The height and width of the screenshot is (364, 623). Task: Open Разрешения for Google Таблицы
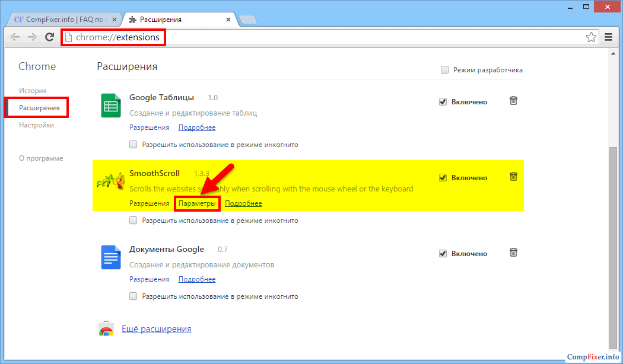pos(150,127)
